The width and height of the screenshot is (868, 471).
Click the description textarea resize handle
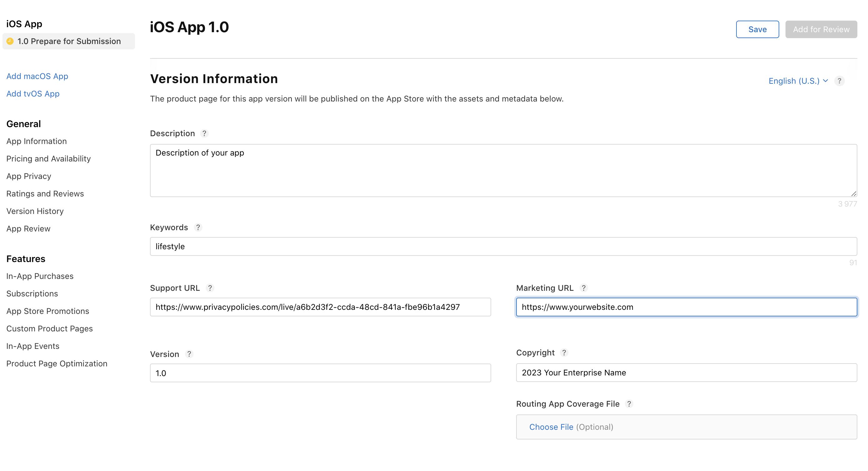click(x=854, y=194)
